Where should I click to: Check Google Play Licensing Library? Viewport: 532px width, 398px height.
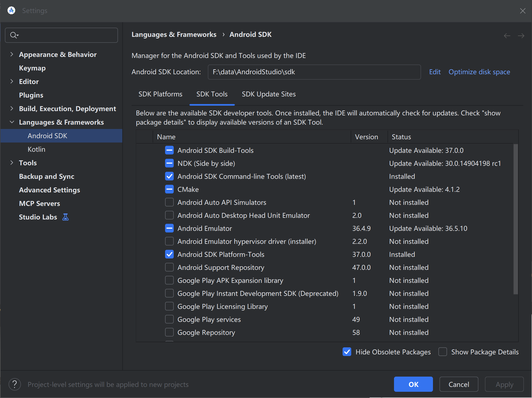click(x=169, y=306)
